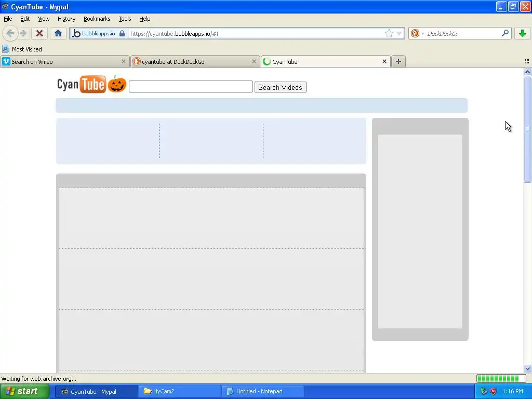Click the URL address bar
This screenshot has height=399, width=532.
pyautogui.click(x=256, y=33)
